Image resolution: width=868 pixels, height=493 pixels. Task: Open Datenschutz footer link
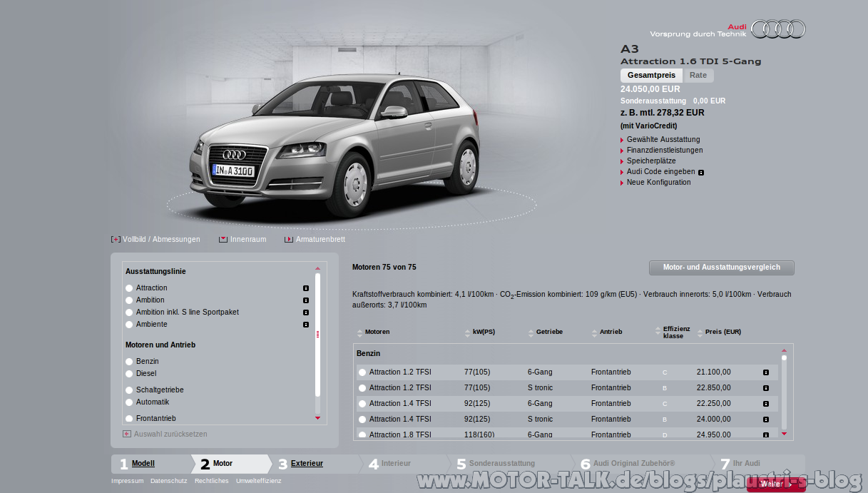click(x=168, y=481)
